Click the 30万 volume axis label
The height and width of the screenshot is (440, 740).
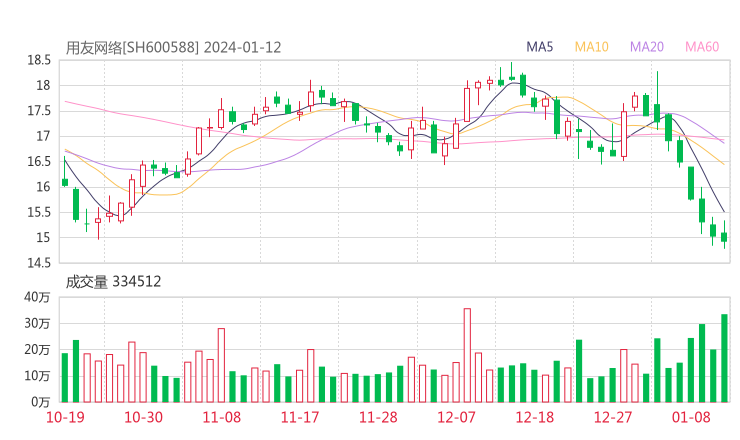(37, 323)
